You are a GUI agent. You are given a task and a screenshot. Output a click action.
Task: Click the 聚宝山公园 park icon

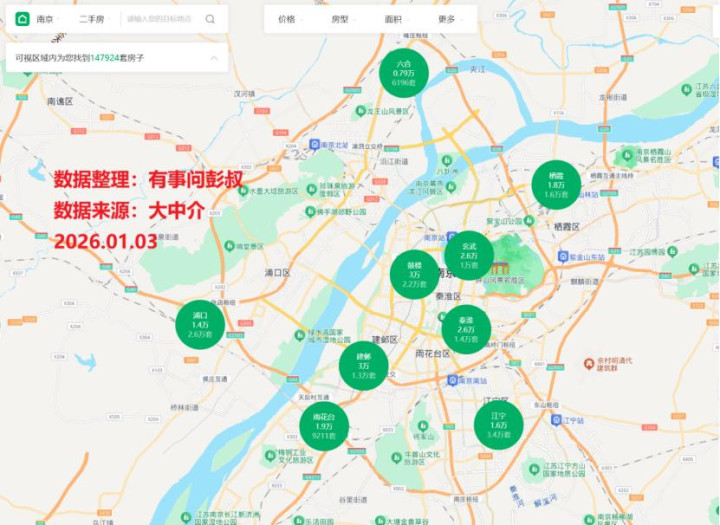pos(529,221)
